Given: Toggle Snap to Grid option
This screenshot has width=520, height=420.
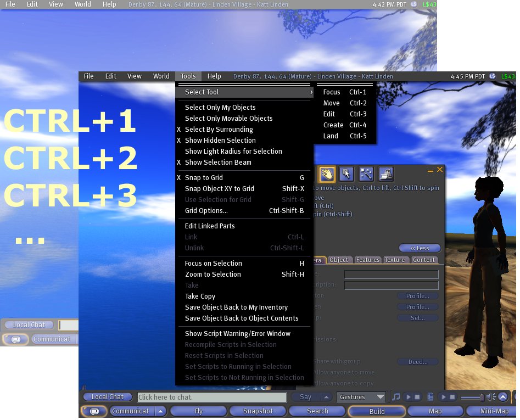Looking at the screenshot, I should click(x=204, y=178).
